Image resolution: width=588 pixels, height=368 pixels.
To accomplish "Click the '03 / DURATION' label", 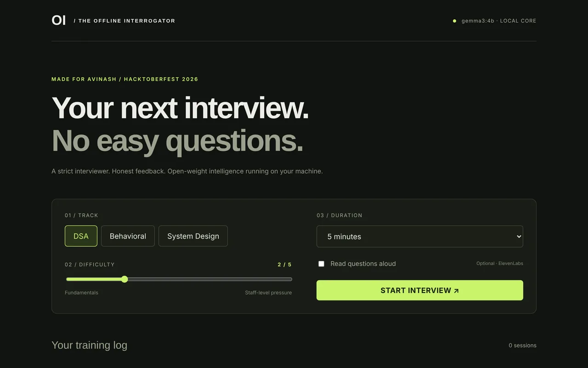I will (x=339, y=215).
